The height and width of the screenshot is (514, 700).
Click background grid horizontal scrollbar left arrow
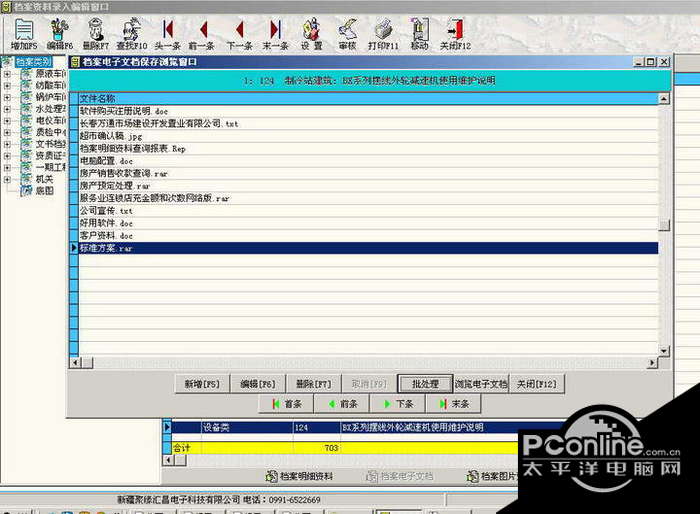(168, 460)
